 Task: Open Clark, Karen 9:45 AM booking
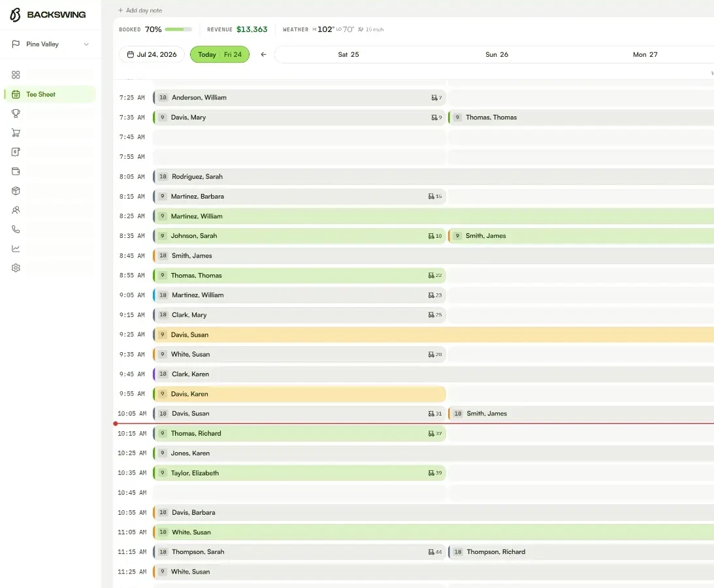(434, 374)
